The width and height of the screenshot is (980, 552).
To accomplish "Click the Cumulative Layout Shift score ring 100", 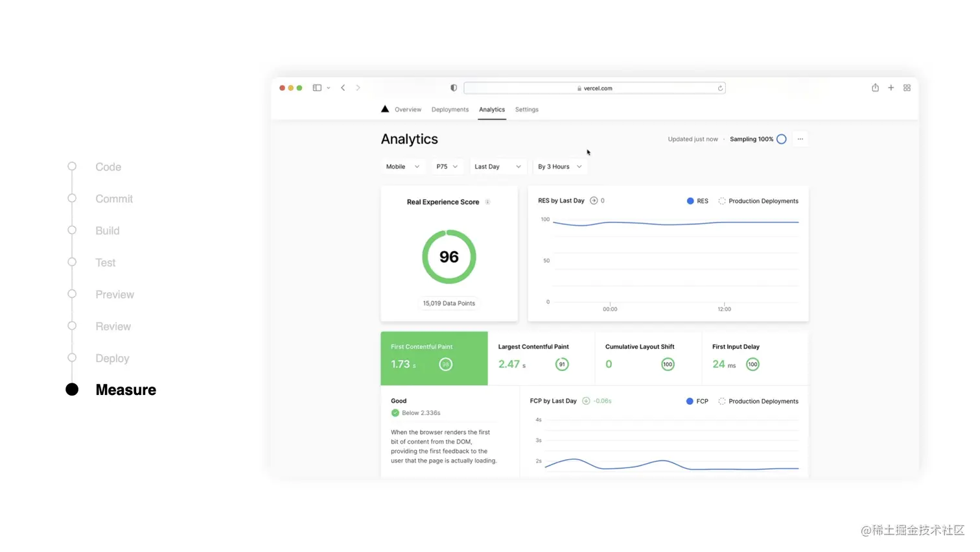I will click(668, 365).
